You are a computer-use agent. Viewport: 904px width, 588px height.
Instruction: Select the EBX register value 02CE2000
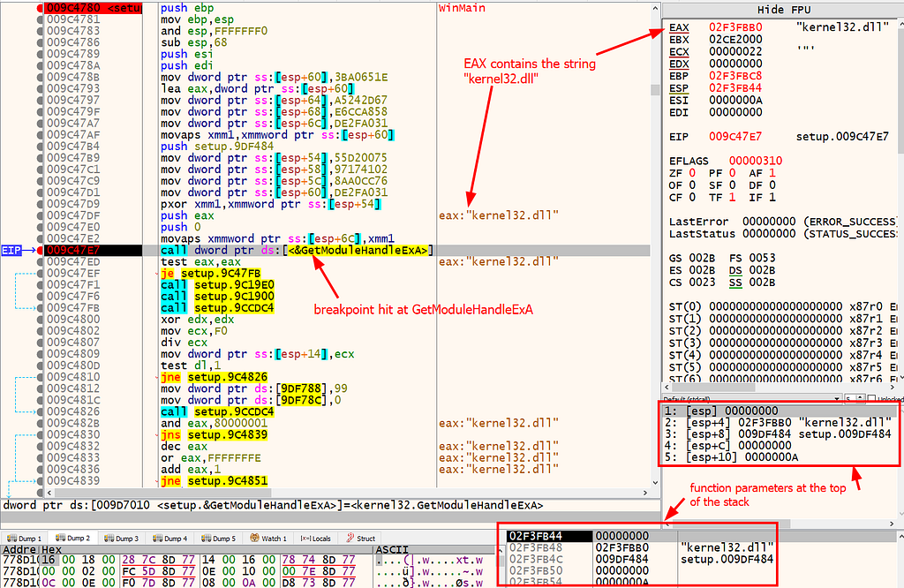[735, 39]
